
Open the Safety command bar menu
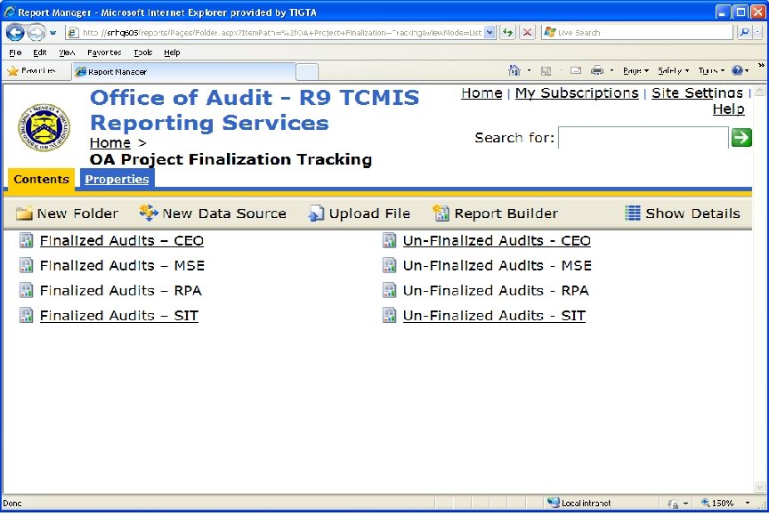(674, 70)
